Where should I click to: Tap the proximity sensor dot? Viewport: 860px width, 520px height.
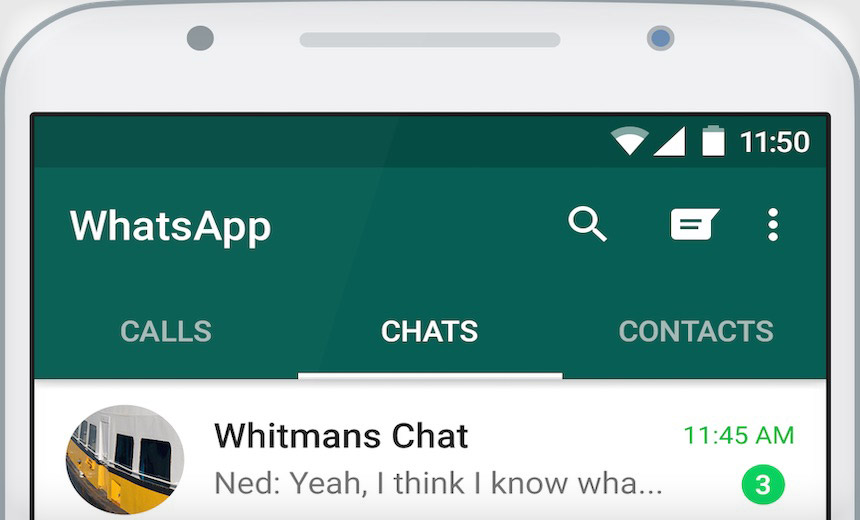coord(200,38)
